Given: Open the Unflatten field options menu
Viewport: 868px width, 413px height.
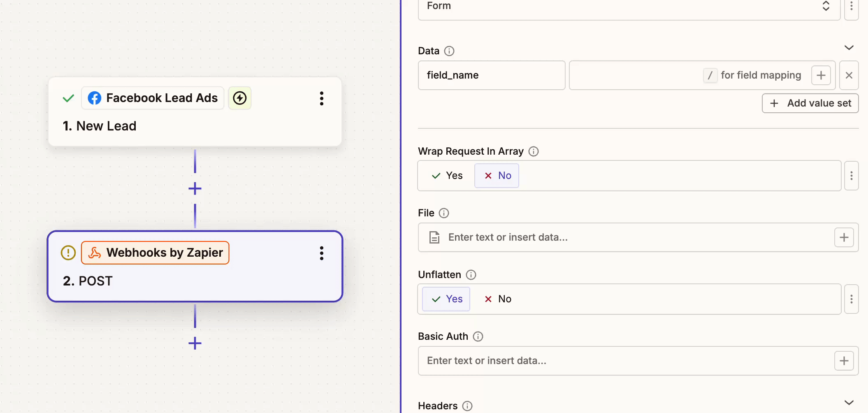Looking at the screenshot, I should point(851,299).
